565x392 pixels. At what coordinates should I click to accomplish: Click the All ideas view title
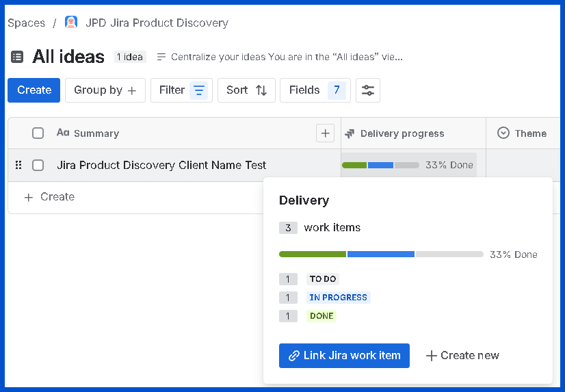tap(68, 57)
